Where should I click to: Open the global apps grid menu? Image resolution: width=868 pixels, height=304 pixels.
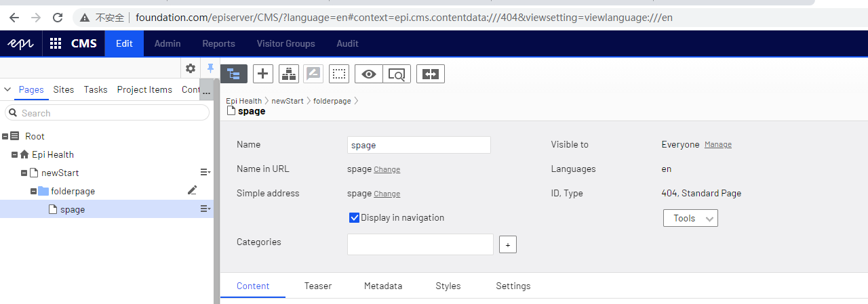pyautogui.click(x=56, y=43)
